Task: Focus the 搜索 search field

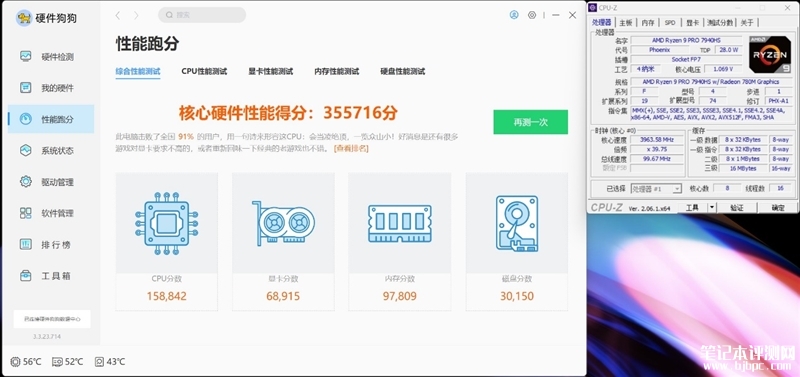Action: pos(202,15)
